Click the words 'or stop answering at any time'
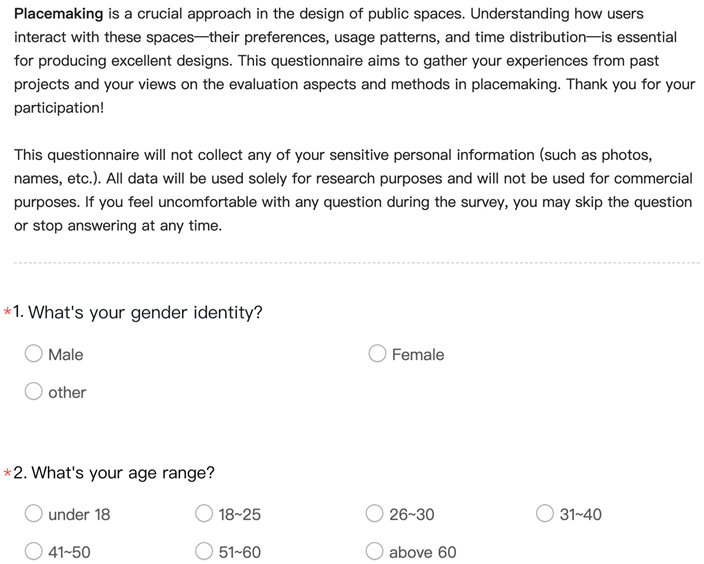The image size is (704, 564). (118, 225)
